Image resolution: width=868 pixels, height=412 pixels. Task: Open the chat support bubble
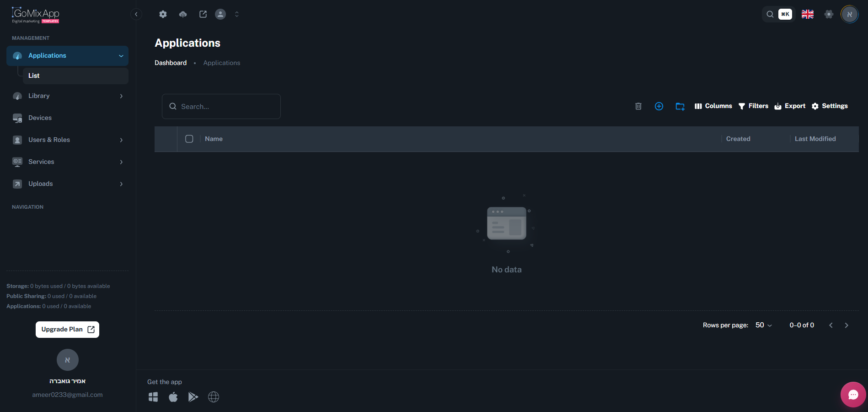853,395
